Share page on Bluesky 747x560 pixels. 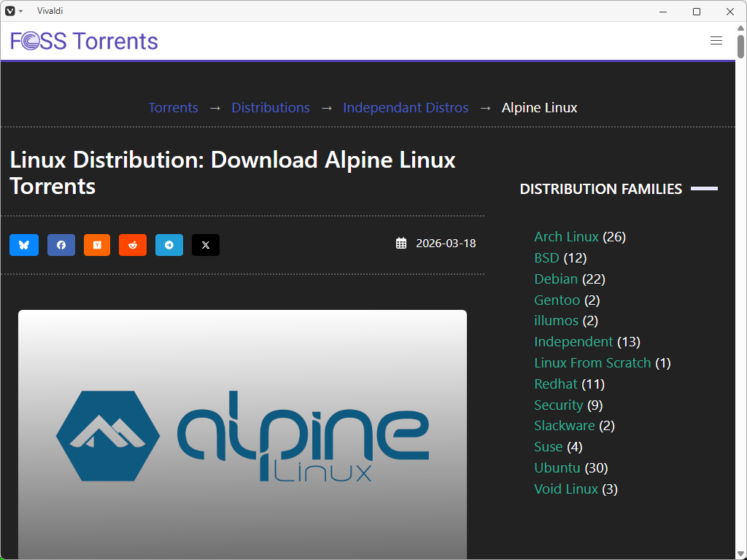(24, 245)
